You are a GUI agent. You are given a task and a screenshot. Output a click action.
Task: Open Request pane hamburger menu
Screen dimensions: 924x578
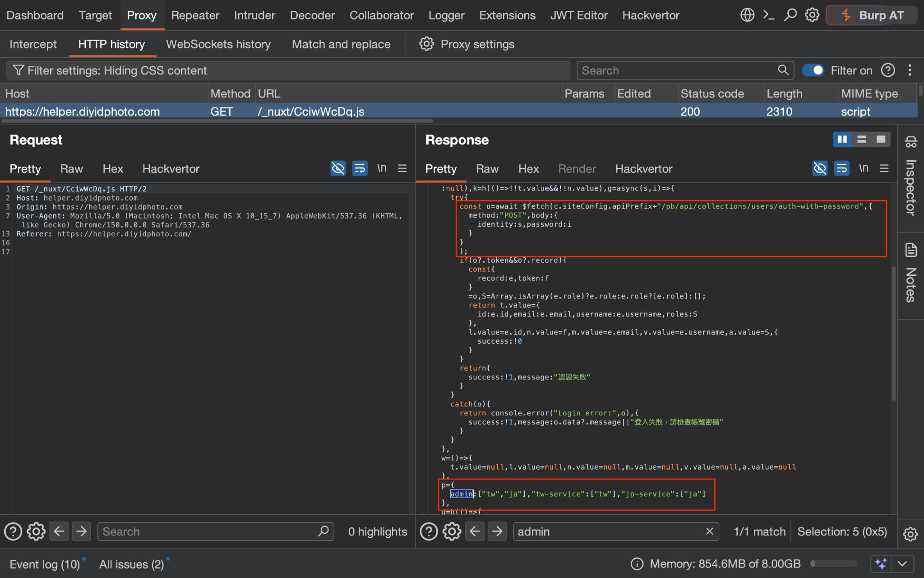coord(402,168)
